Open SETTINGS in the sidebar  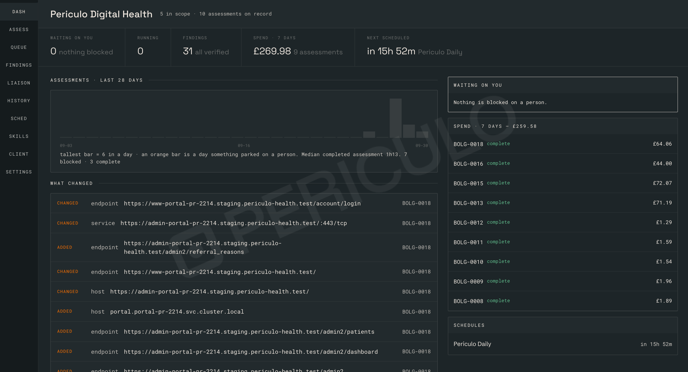tap(19, 172)
